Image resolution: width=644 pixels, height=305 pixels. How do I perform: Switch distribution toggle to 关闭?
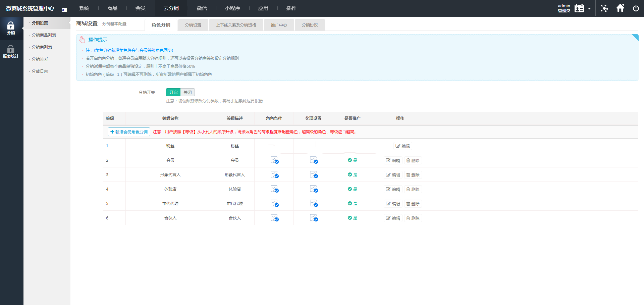click(x=187, y=92)
